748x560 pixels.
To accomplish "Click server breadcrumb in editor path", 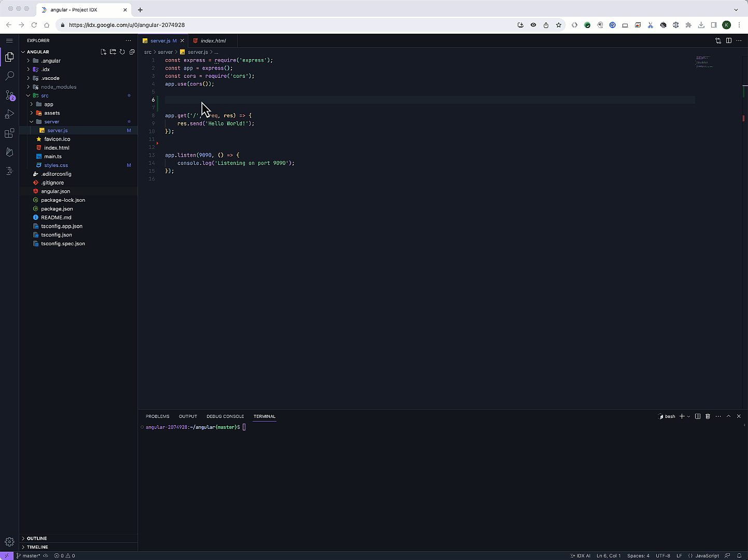I will (x=165, y=52).
